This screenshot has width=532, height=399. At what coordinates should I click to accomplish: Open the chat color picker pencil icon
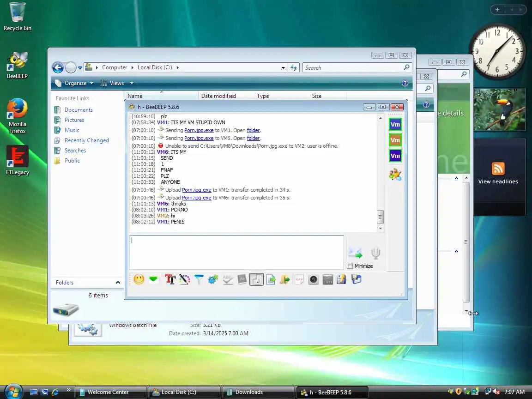point(184,279)
